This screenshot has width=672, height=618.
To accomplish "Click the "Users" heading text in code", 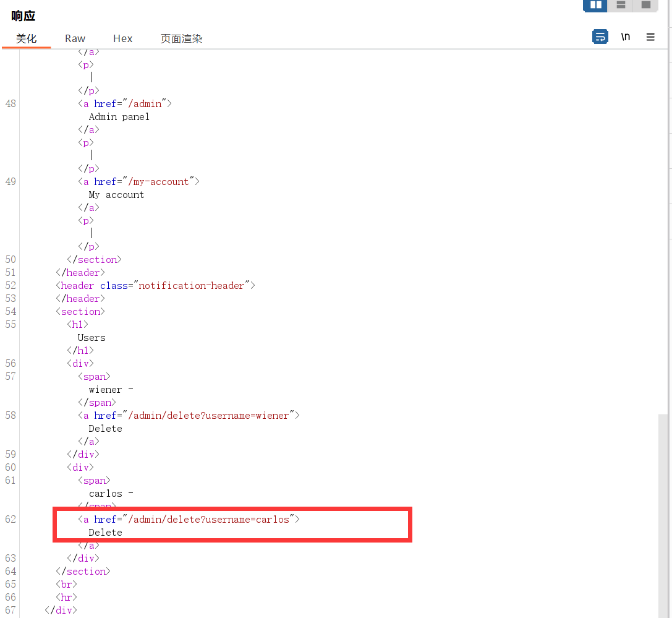I will click(x=91, y=338).
